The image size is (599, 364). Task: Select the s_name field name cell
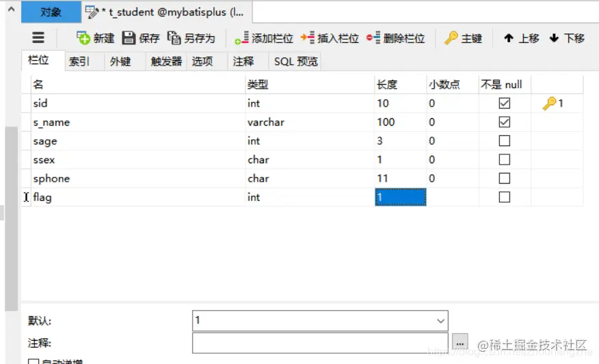pyautogui.click(x=138, y=122)
